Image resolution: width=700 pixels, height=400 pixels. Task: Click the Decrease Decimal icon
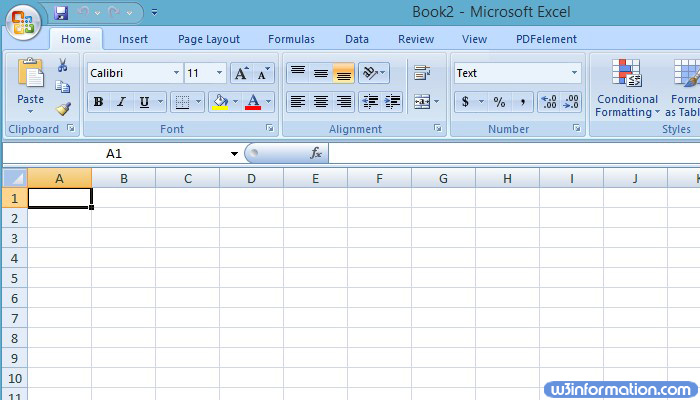[x=571, y=102]
